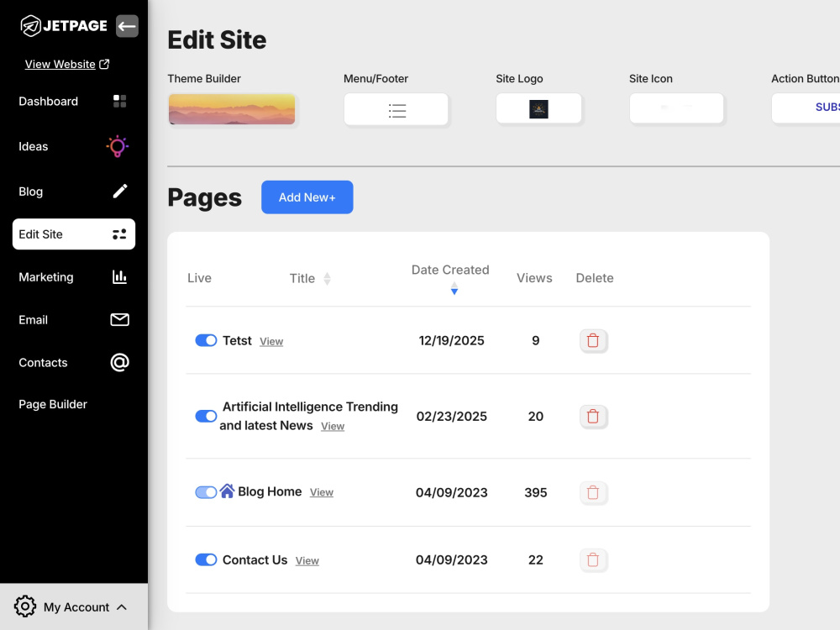
Task: Click the 395 views value
Action: (x=535, y=492)
